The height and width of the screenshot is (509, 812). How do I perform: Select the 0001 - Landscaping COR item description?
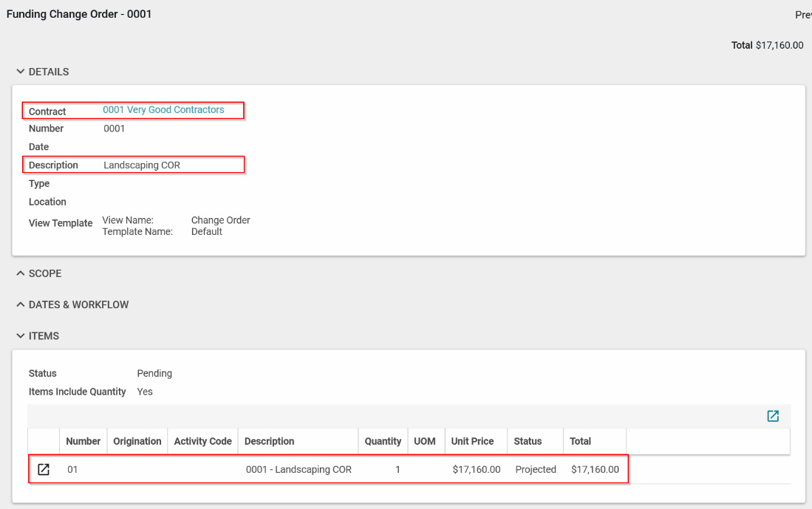298,469
